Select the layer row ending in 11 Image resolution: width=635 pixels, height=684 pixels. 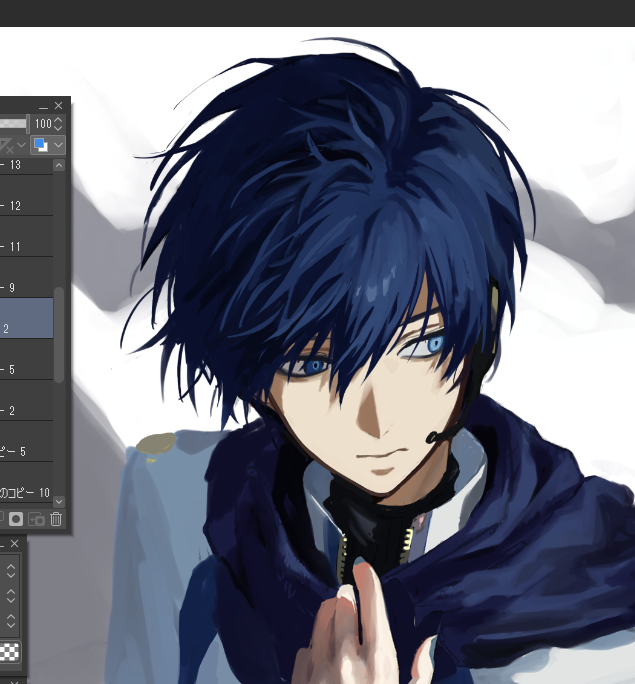[x=26, y=236]
